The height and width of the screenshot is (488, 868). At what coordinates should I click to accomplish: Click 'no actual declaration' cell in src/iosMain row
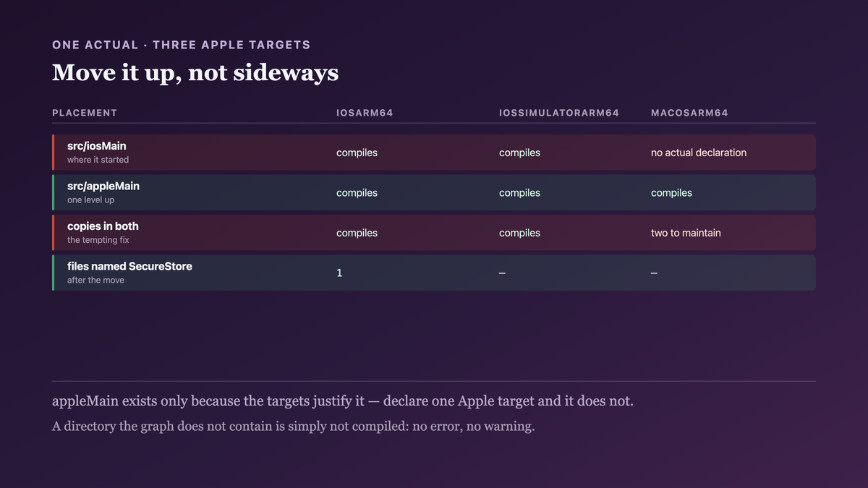pos(699,153)
